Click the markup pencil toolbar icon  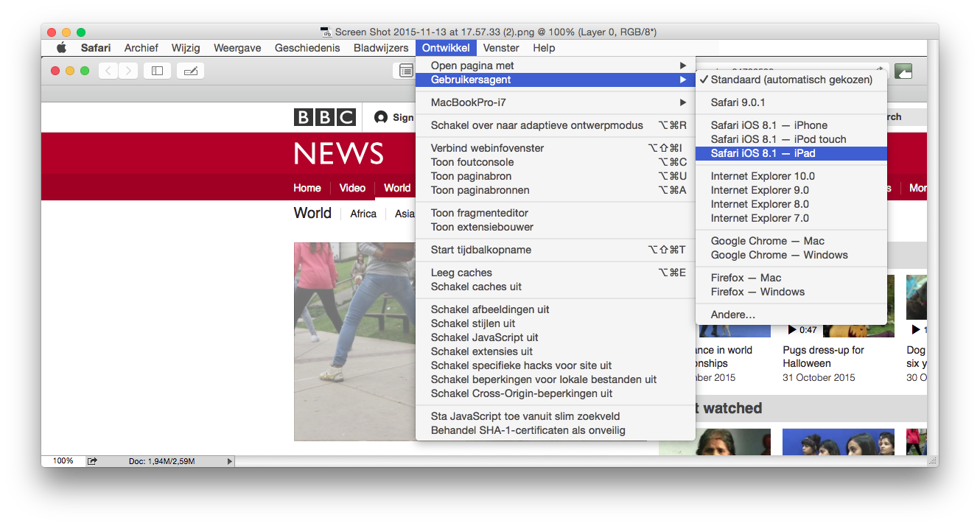[x=190, y=71]
